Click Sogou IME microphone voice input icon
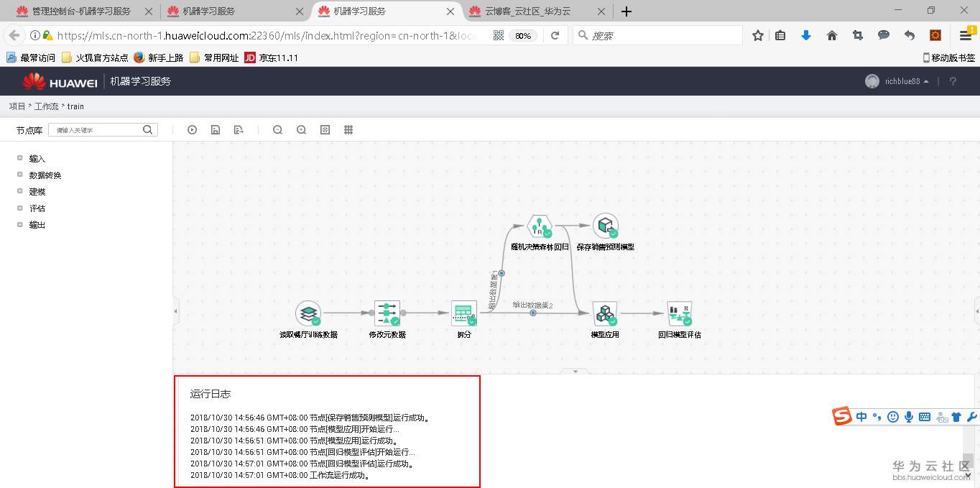 pos(909,417)
